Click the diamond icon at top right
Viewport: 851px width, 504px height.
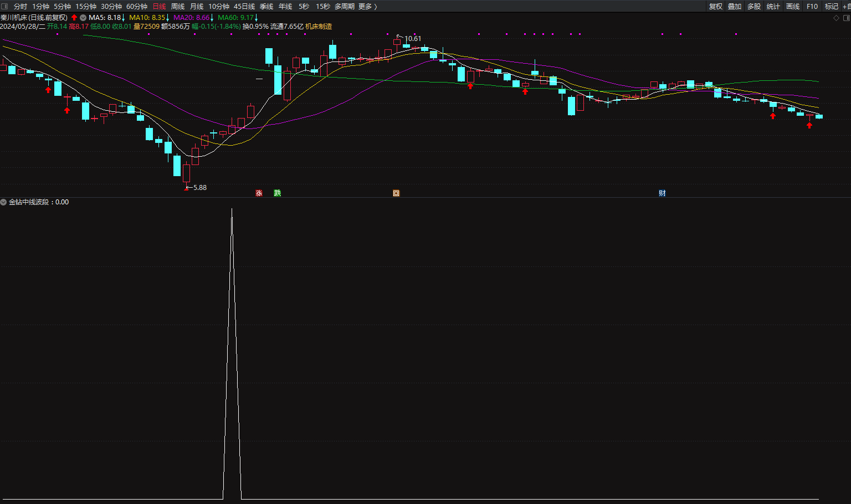(836, 18)
